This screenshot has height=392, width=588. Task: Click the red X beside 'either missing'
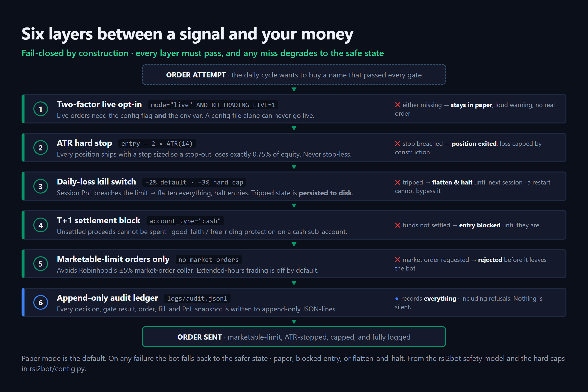[397, 105]
